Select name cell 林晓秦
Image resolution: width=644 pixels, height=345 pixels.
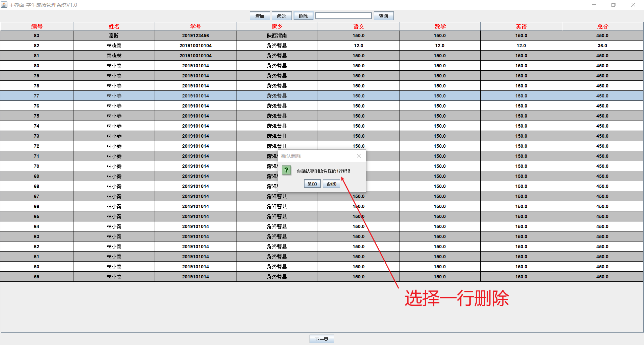point(114,46)
